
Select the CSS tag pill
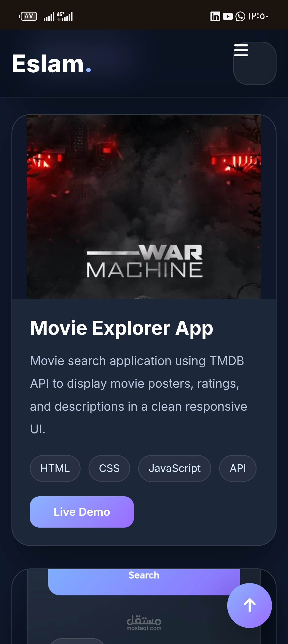point(109,468)
